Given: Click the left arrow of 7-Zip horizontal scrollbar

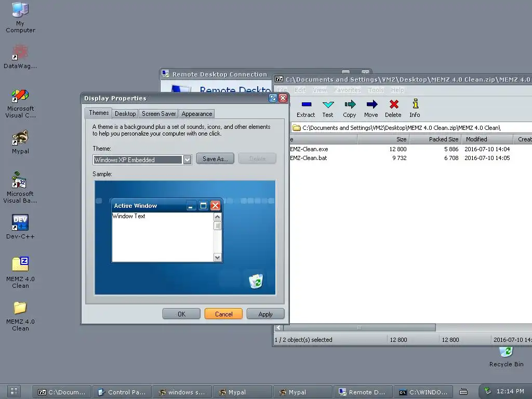Looking at the screenshot, I should click(x=279, y=327).
